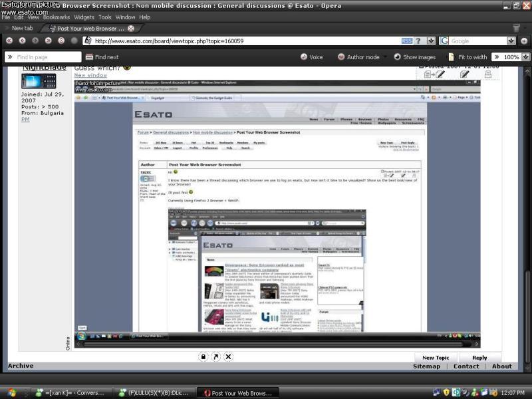Open the Author mode dropdown arrow

[385, 57]
